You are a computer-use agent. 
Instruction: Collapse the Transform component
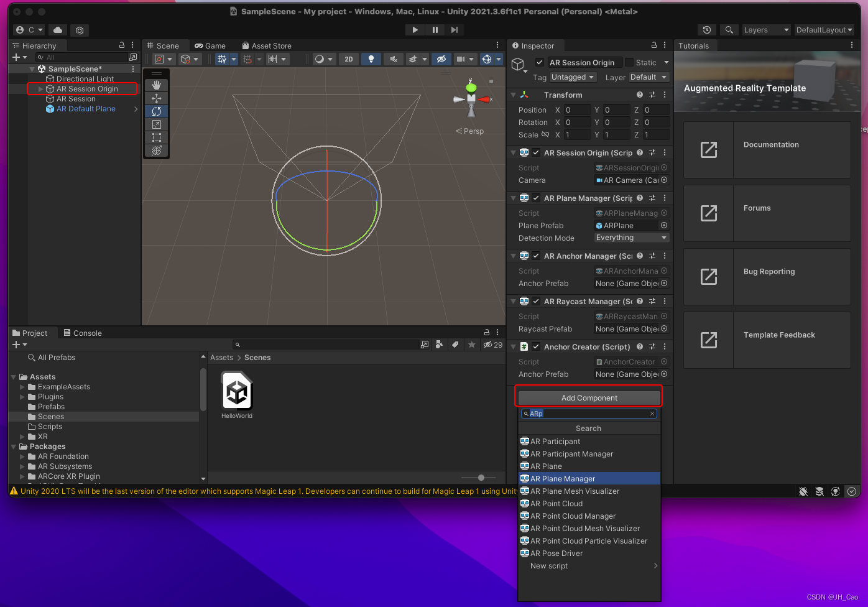(x=513, y=95)
